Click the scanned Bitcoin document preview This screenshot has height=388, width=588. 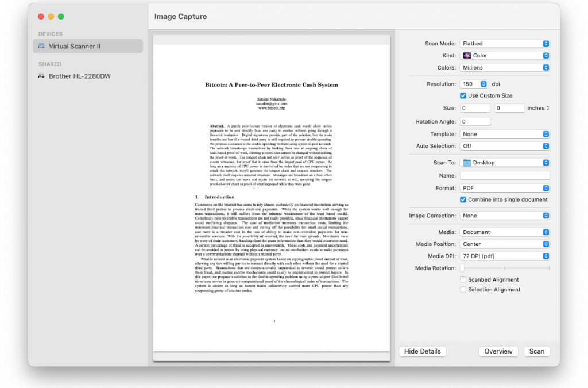tap(272, 198)
